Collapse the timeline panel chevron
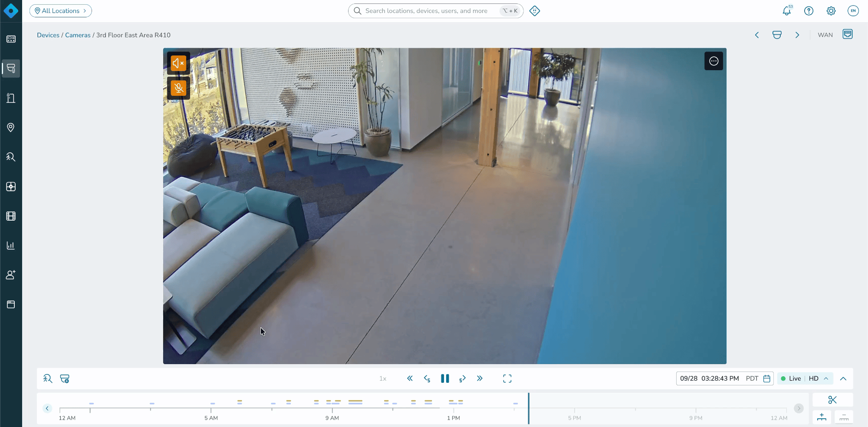 tap(843, 378)
